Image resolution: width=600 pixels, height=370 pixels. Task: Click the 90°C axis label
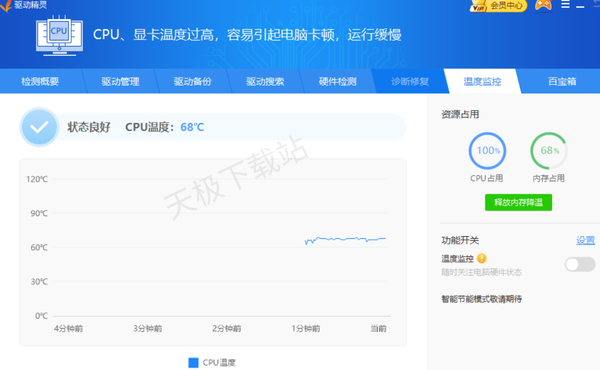39,213
